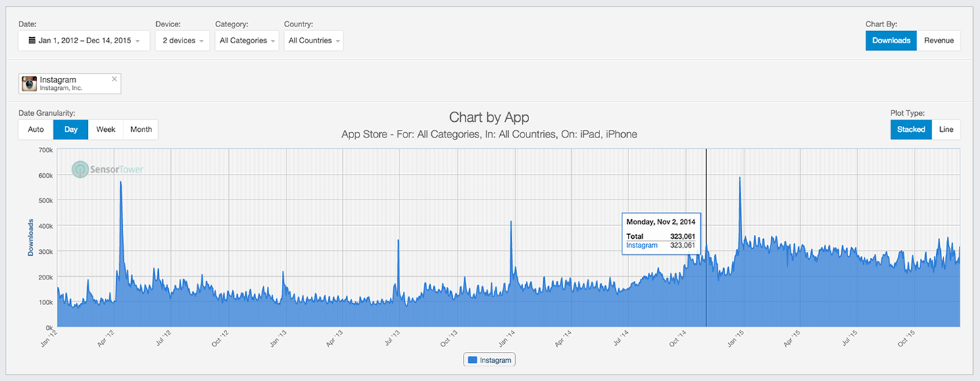Image resolution: width=980 pixels, height=381 pixels.
Task: Choose Month granularity
Action: (x=141, y=129)
